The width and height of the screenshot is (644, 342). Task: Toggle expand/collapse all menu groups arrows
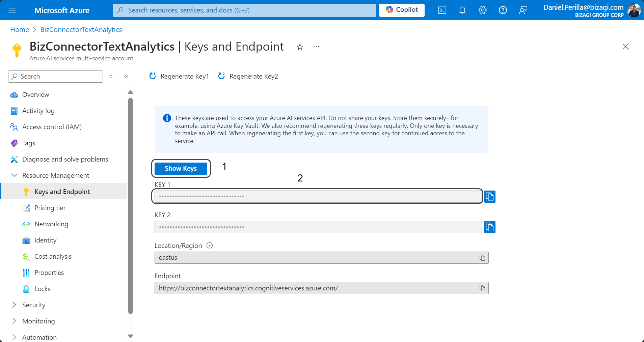coord(111,77)
